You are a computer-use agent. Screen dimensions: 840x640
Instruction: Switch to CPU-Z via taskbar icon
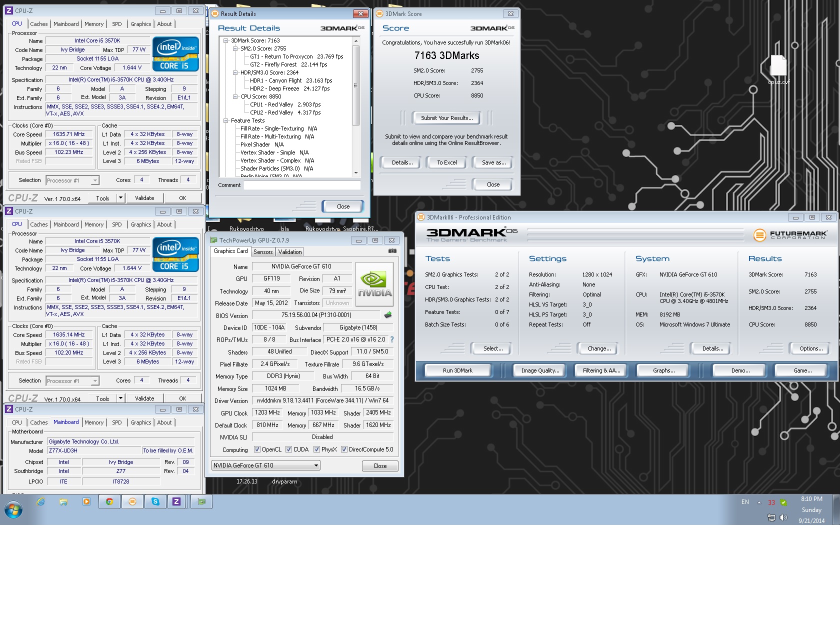tap(176, 501)
